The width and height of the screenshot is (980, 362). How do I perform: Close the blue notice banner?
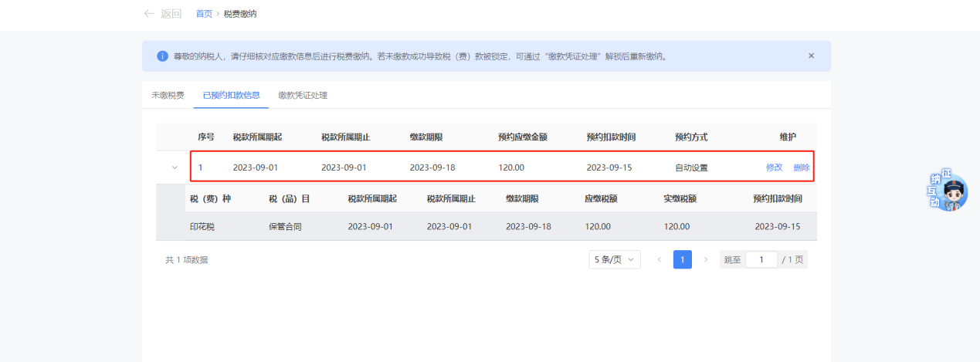coord(811,56)
